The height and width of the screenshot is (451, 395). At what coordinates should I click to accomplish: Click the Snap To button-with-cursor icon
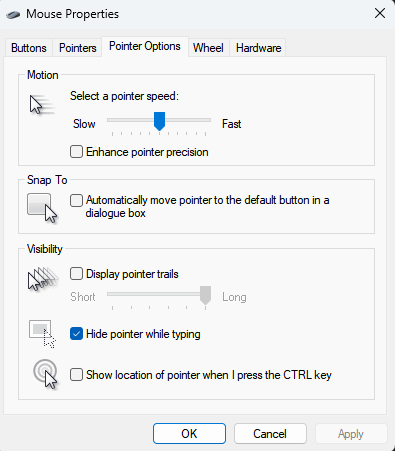pyautogui.click(x=42, y=208)
